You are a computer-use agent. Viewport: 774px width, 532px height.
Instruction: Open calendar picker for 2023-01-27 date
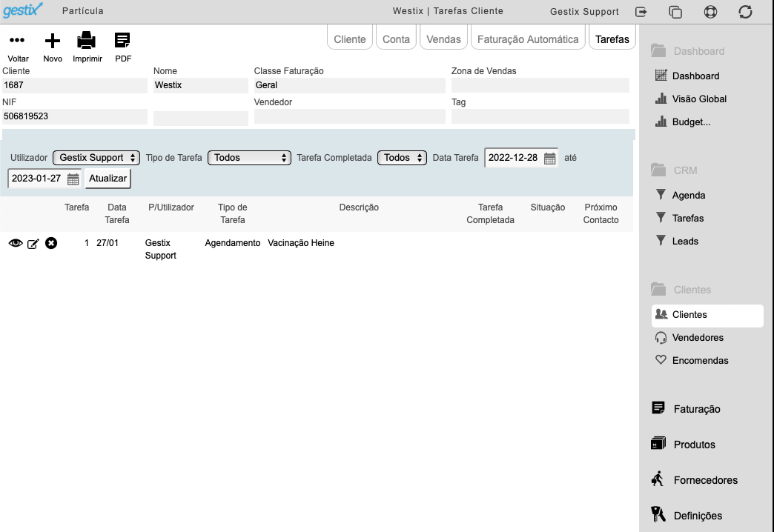click(73, 179)
